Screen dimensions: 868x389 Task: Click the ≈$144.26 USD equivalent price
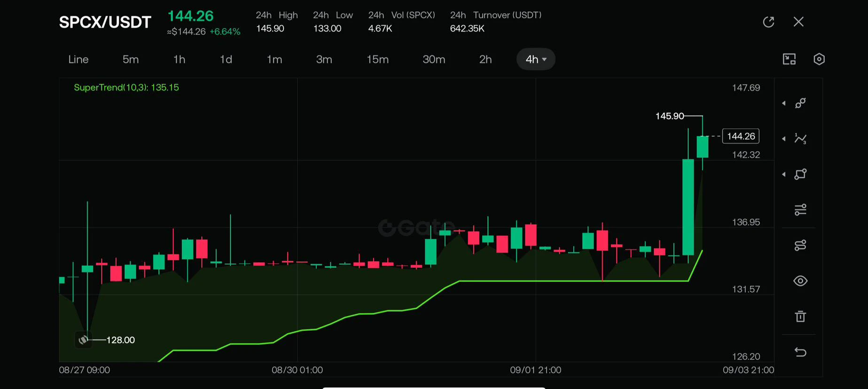[x=187, y=31]
